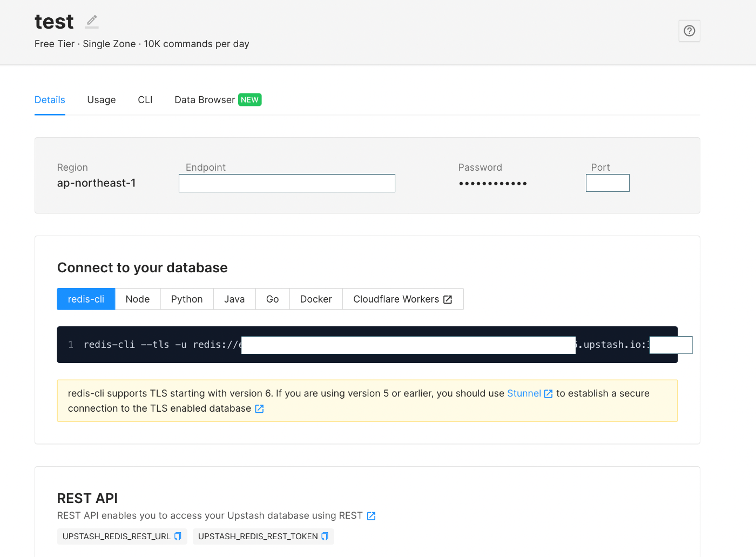
Task: Select the redis-cli connection tab
Action: (86, 299)
